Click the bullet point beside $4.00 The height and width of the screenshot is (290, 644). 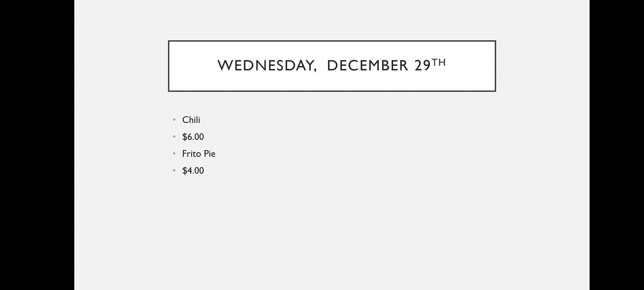pos(174,171)
